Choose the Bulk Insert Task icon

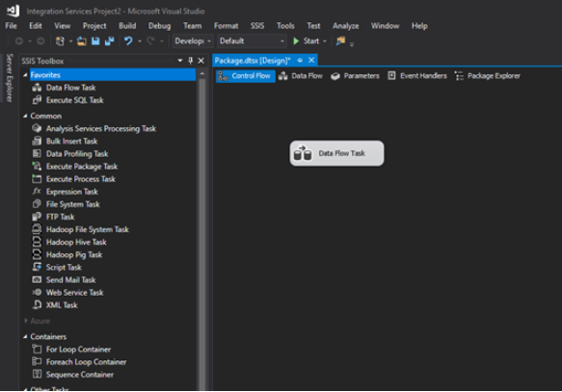(x=37, y=141)
